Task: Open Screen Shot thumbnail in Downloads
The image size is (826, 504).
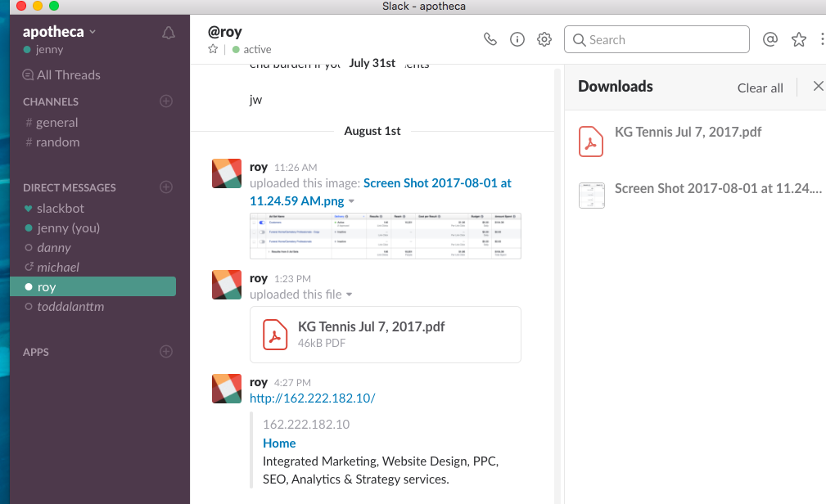Action: tap(591, 196)
